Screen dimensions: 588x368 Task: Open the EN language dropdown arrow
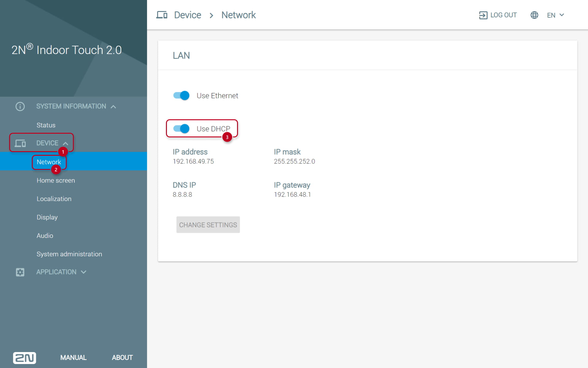point(562,15)
